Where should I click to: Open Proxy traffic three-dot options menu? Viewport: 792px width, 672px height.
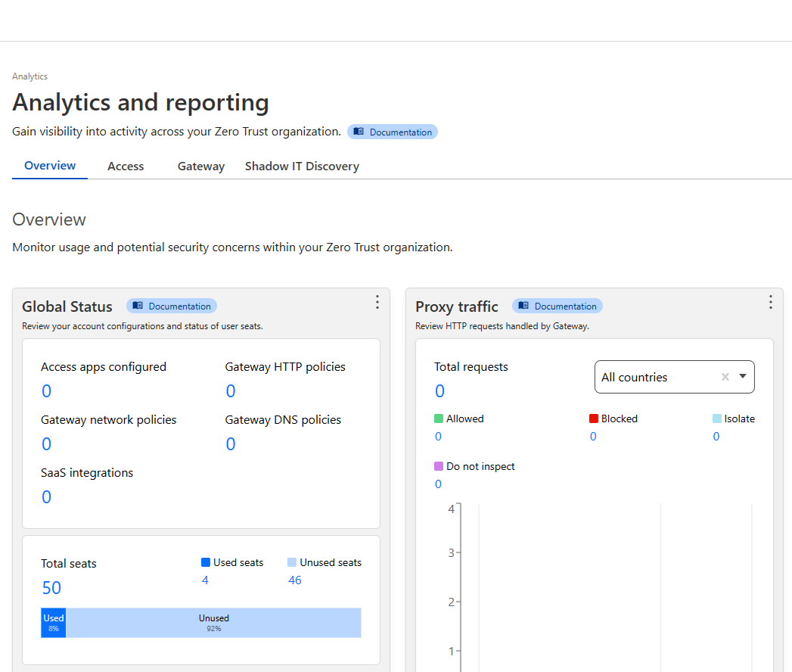point(770,302)
